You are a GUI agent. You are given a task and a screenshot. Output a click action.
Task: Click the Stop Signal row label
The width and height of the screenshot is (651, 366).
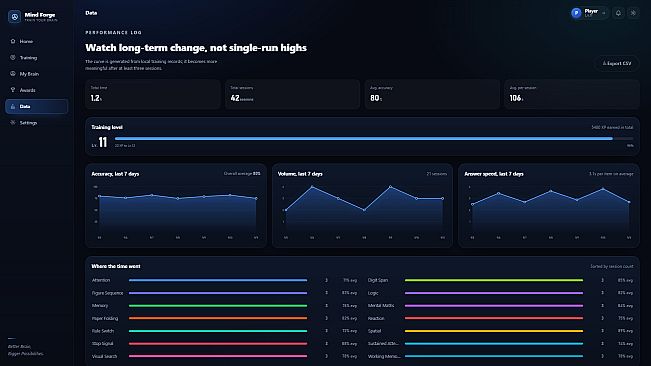(103, 344)
